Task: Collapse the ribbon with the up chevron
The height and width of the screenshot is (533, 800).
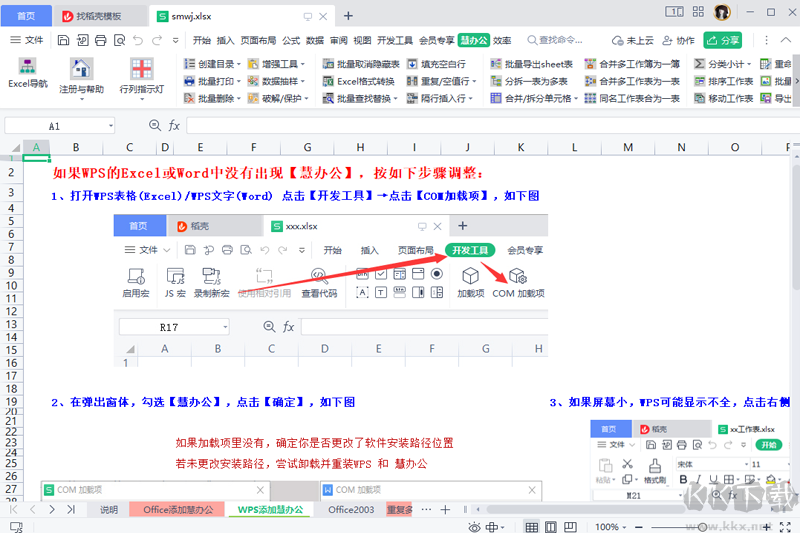Action: tap(786, 40)
